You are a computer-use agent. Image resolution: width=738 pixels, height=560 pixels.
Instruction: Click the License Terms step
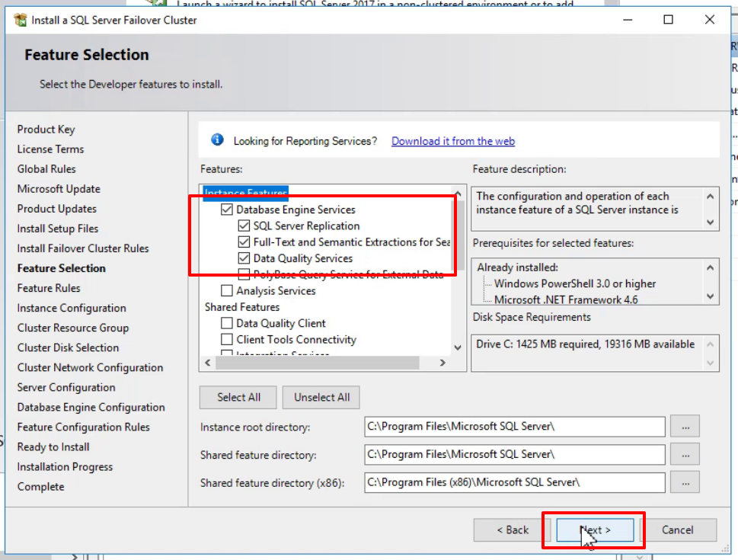click(50, 149)
